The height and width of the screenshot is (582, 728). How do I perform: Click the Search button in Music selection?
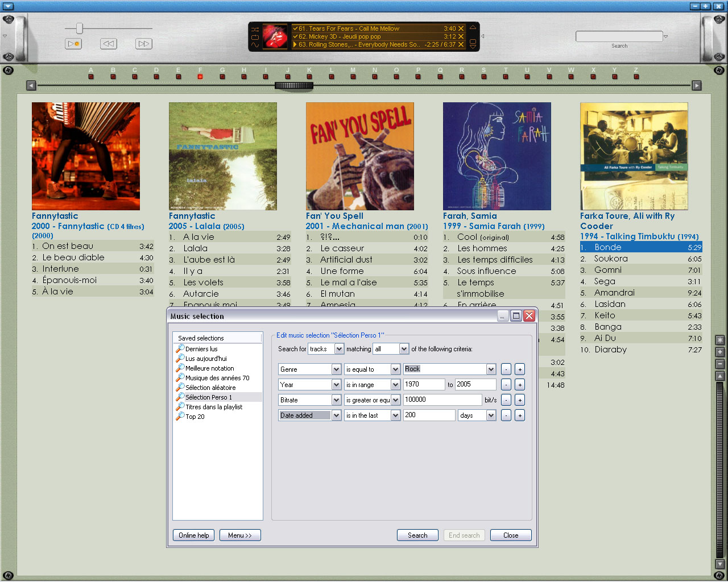click(x=417, y=535)
